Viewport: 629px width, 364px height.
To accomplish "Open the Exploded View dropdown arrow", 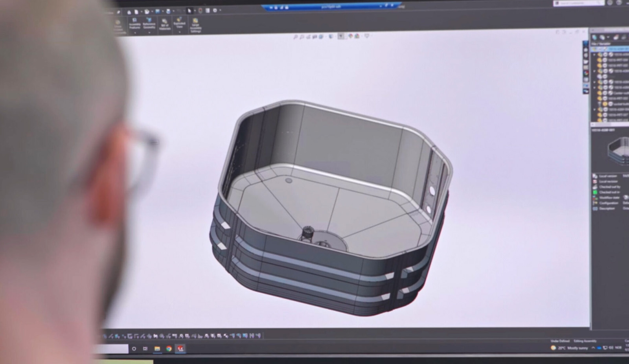I will [180, 32].
